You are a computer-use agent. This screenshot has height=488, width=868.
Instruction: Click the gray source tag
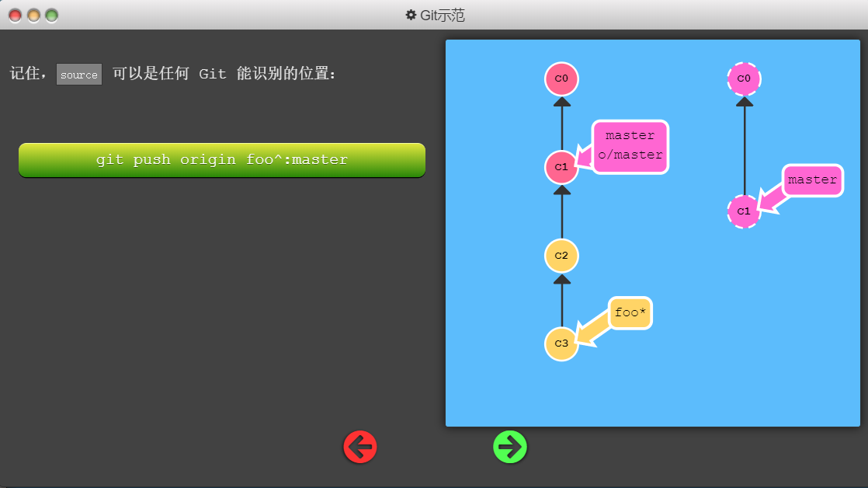tap(79, 75)
